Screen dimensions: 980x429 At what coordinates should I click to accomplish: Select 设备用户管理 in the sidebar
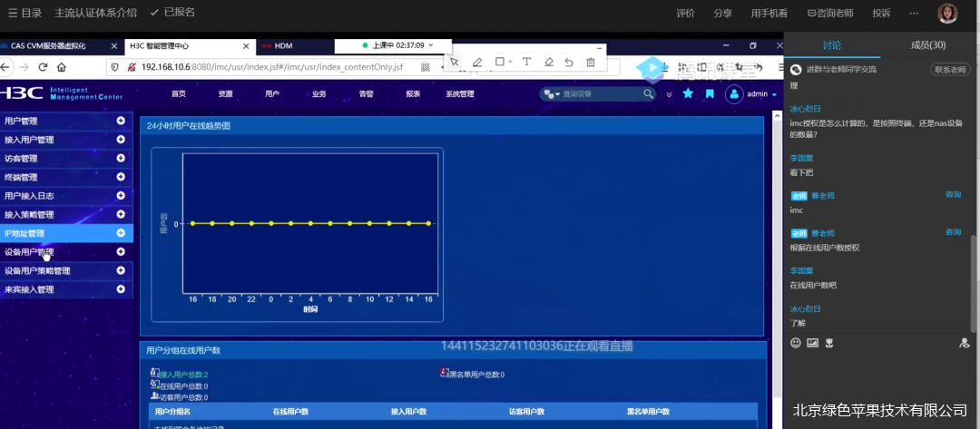(29, 252)
